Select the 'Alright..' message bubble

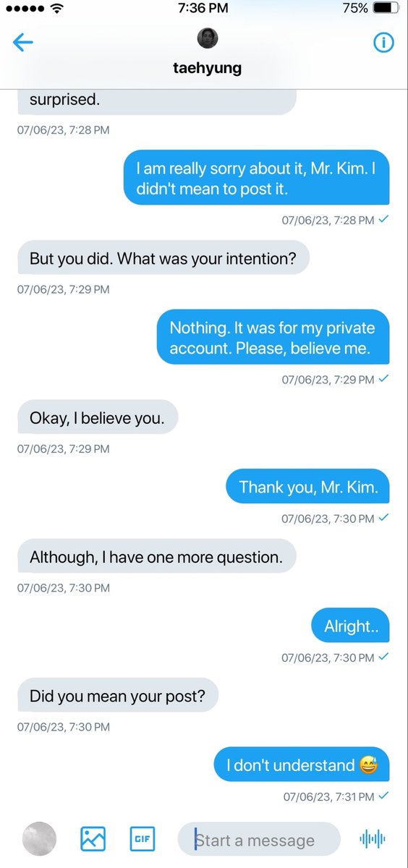[351, 626]
